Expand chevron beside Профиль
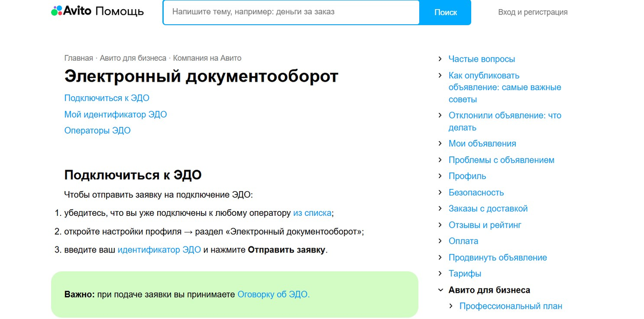The height and width of the screenshot is (319, 644). click(440, 176)
